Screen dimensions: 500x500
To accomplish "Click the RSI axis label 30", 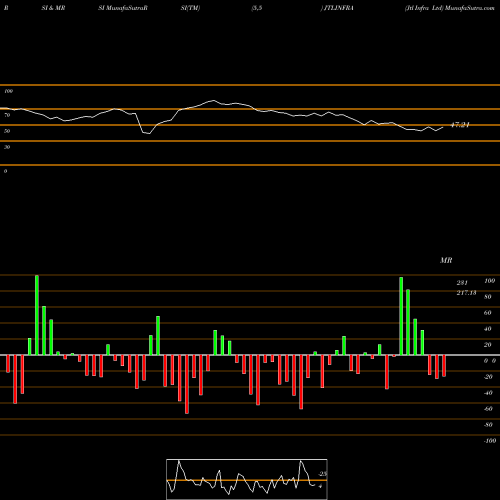I will (7, 147).
